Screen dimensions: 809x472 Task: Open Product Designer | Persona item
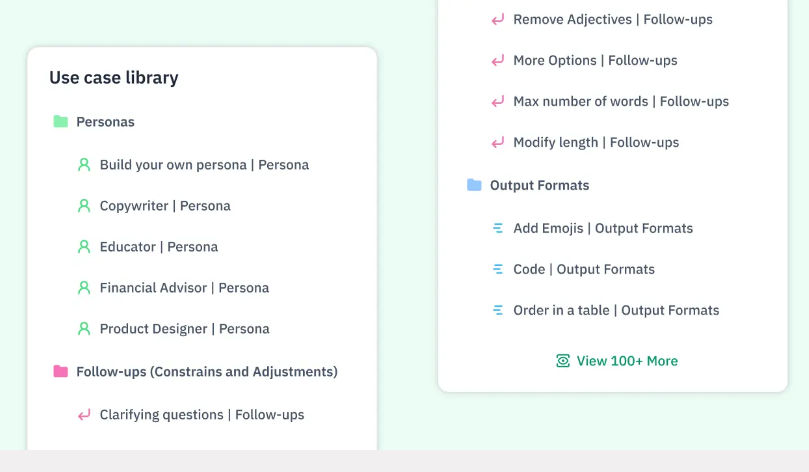tap(185, 329)
